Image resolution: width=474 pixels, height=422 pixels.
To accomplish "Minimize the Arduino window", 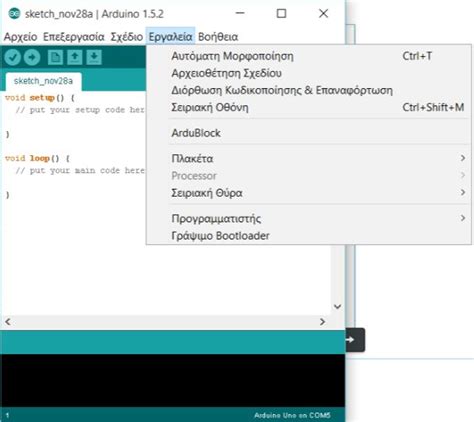I will point(240,14).
